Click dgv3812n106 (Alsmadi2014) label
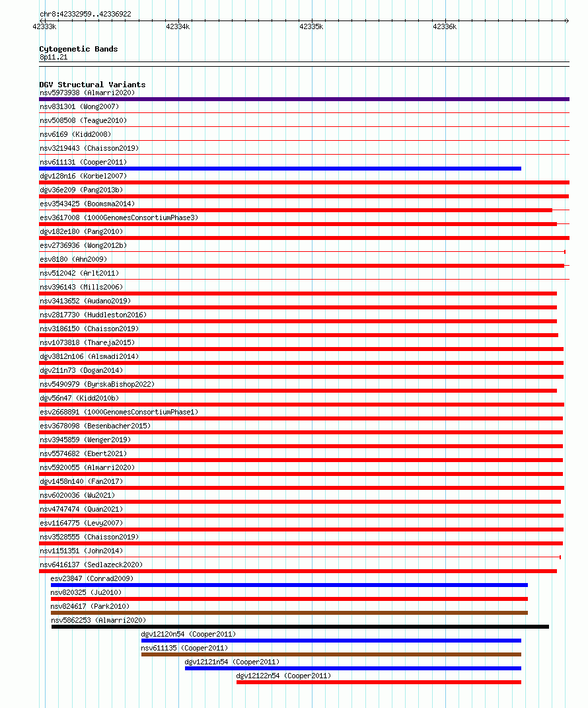 (x=89, y=356)
